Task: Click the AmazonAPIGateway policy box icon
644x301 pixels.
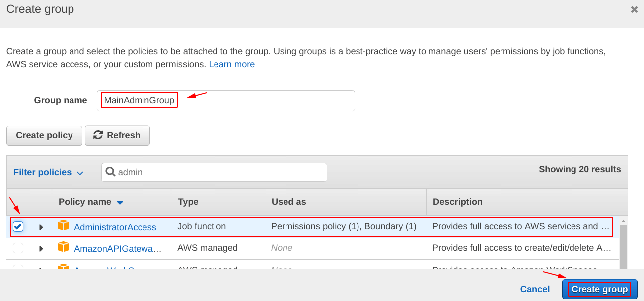Action: click(63, 247)
